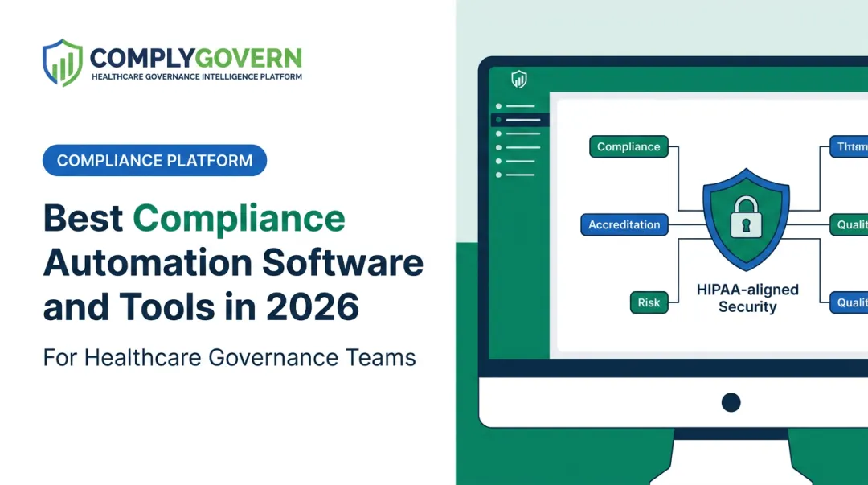This screenshot has height=485, width=868.
Task: Click the central padlock shield icon
Action: [x=746, y=219]
